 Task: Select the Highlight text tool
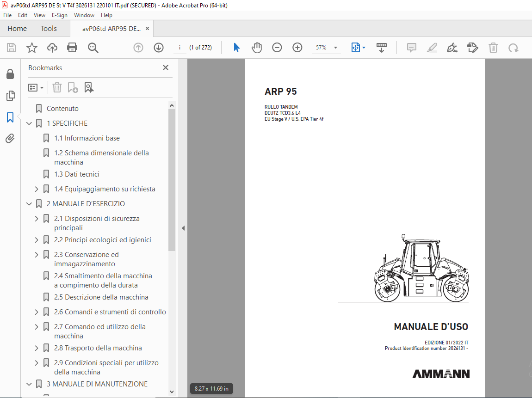click(x=432, y=48)
